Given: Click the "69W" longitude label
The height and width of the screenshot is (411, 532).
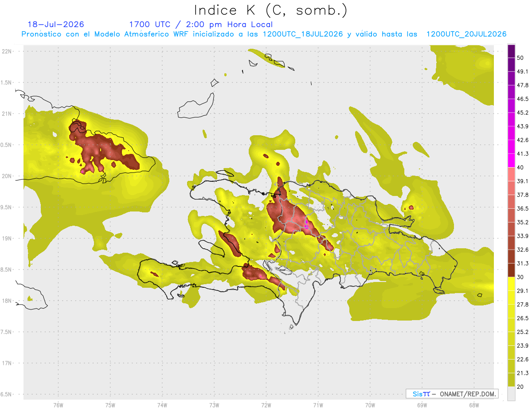Looking at the screenshot, I should 422,405.
